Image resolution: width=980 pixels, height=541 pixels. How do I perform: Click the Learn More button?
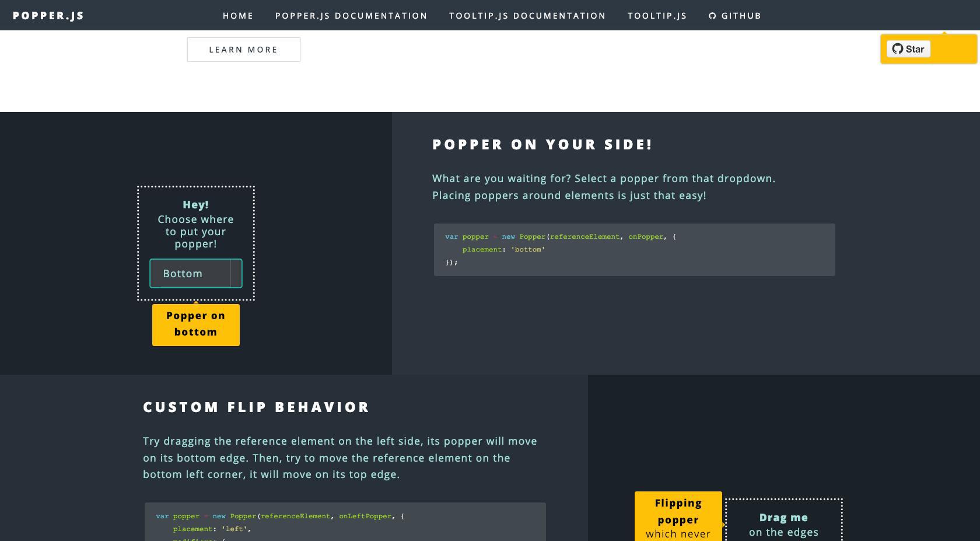(243, 50)
